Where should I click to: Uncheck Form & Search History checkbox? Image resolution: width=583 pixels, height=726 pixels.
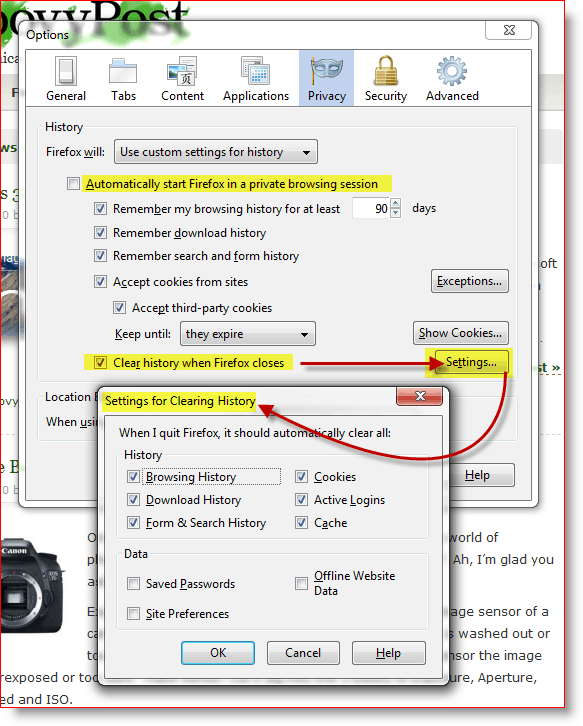(133, 523)
